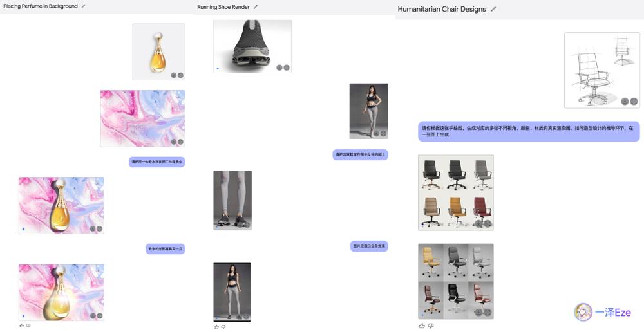Image resolution: width=644 pixels, height=332 pixels.
Task: Edit the Running Shoe Render title
Action: click(256, 7)
